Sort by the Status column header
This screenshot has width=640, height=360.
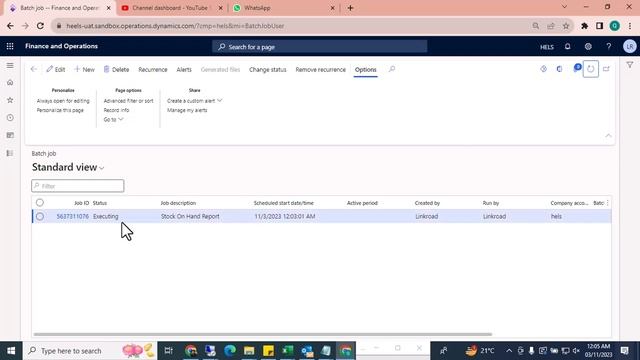point(100,203)
